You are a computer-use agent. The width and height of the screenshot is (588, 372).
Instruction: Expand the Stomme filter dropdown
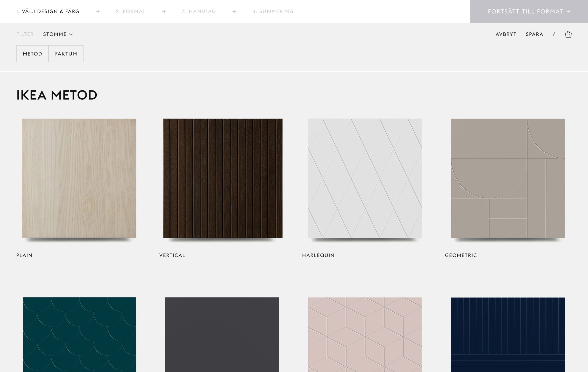click(x=58, y=34)
